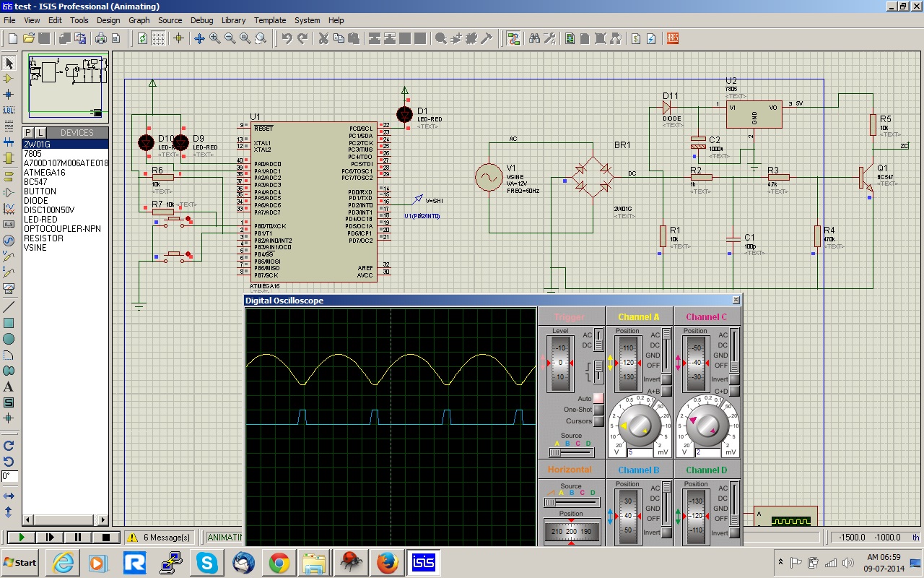The height and width of the screenshot is (578, 924).
Task: Open the Debug menu
Action: pos(201,20)
